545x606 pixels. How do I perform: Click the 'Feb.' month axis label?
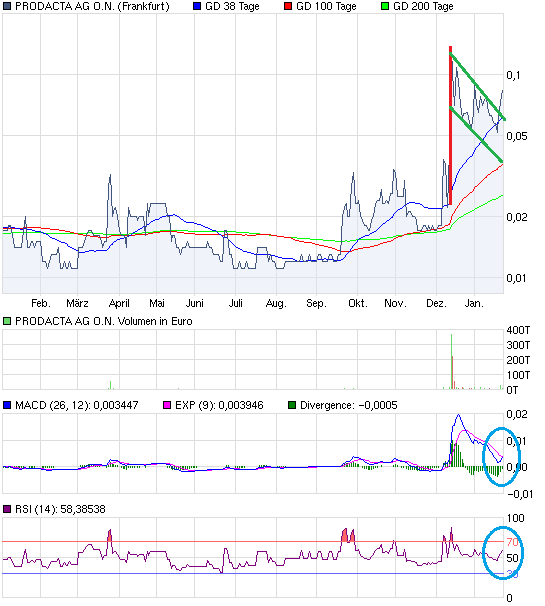[x=41, y=303]
